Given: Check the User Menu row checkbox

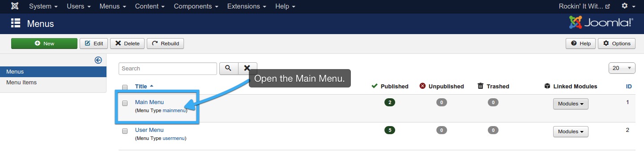Looking at the screenshot, I should pyautogui.click(x=125, y=131).
